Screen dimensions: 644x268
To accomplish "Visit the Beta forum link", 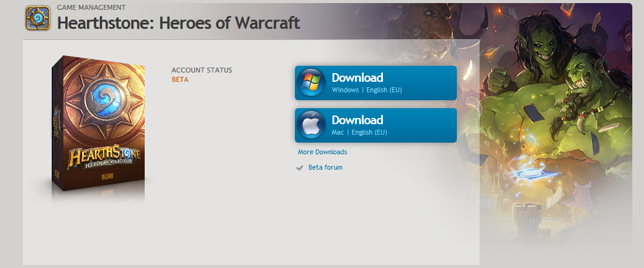I will click(325, 168).
